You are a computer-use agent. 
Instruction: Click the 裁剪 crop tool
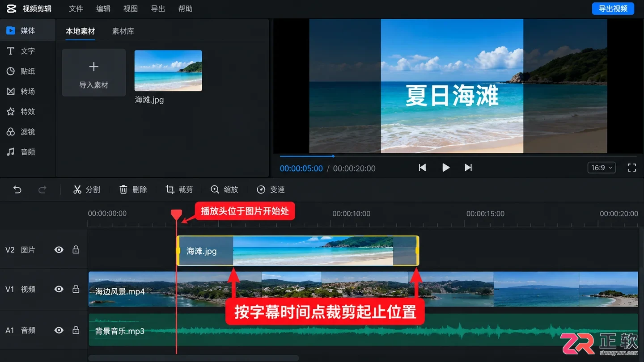pos(179,189)
